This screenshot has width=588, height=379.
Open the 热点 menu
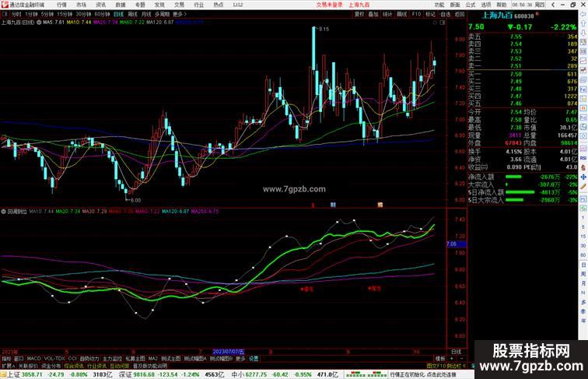coord(219,5)
